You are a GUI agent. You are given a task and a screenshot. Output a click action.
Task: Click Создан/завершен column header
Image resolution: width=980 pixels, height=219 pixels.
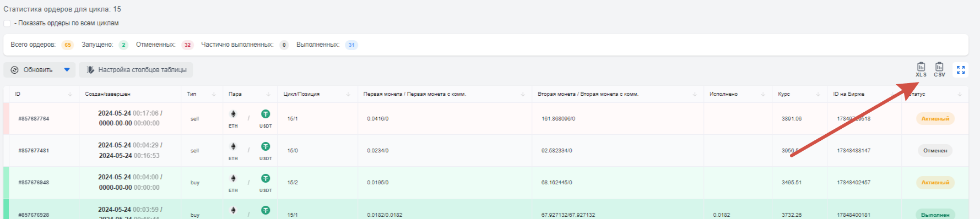[107, 94]
